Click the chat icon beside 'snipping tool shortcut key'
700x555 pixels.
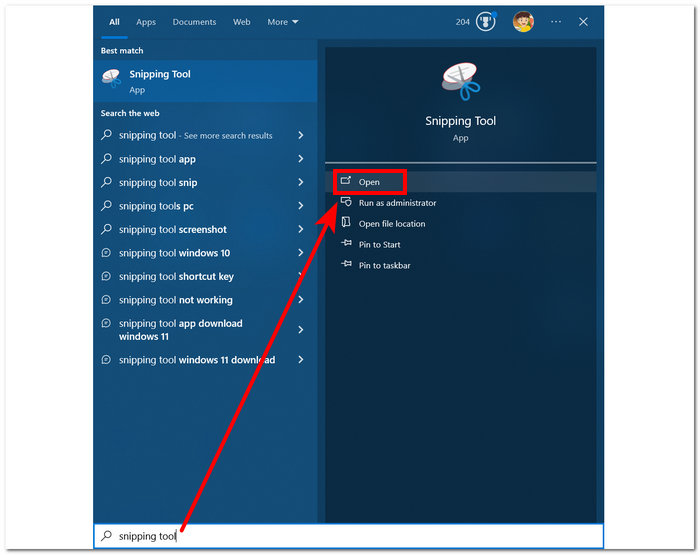tap(106, 276)
